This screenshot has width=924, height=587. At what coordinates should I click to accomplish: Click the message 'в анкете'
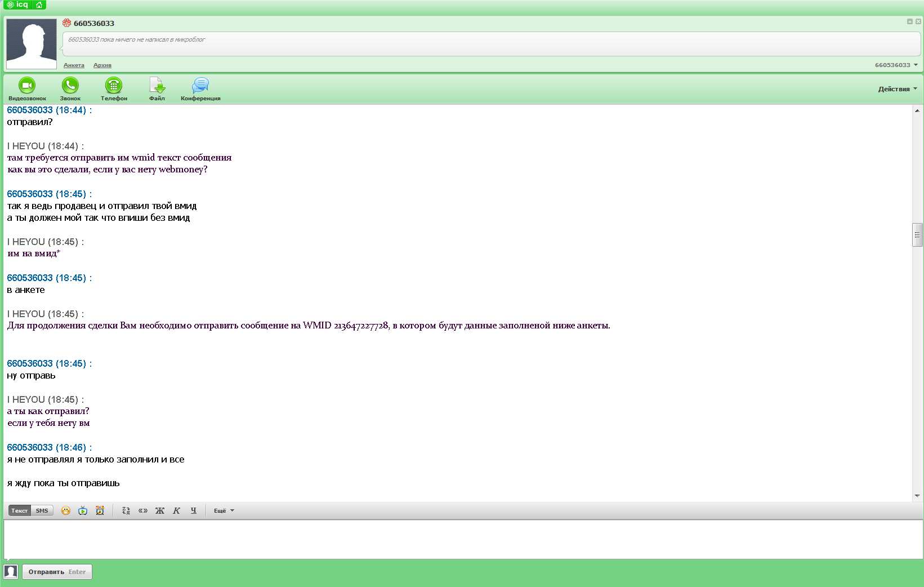26,290
